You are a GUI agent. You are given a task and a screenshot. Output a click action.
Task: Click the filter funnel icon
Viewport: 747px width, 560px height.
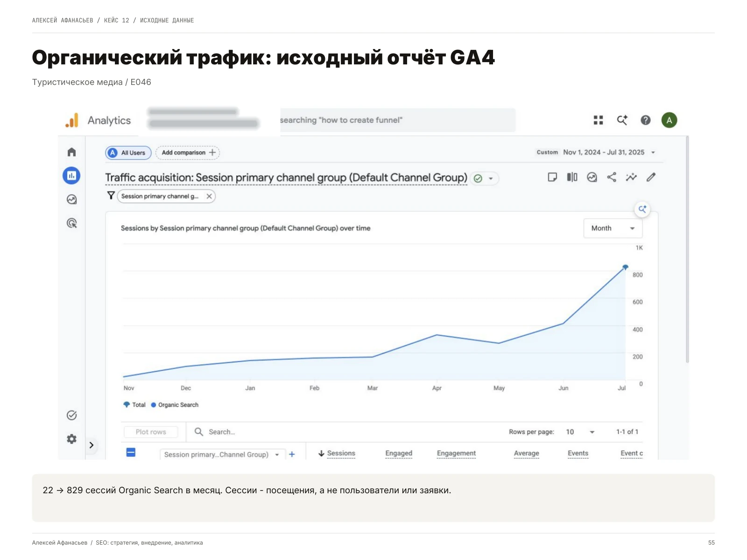pos(111,196)
